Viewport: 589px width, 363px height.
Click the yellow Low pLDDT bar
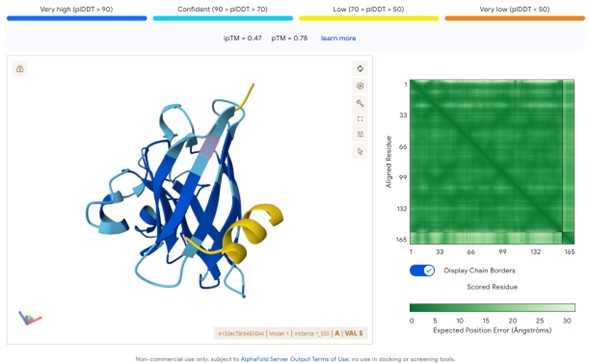(369, 18)
